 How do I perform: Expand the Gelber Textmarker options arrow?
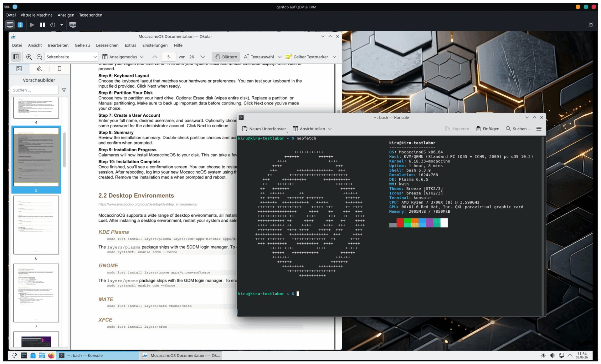[x=334, y=57]
